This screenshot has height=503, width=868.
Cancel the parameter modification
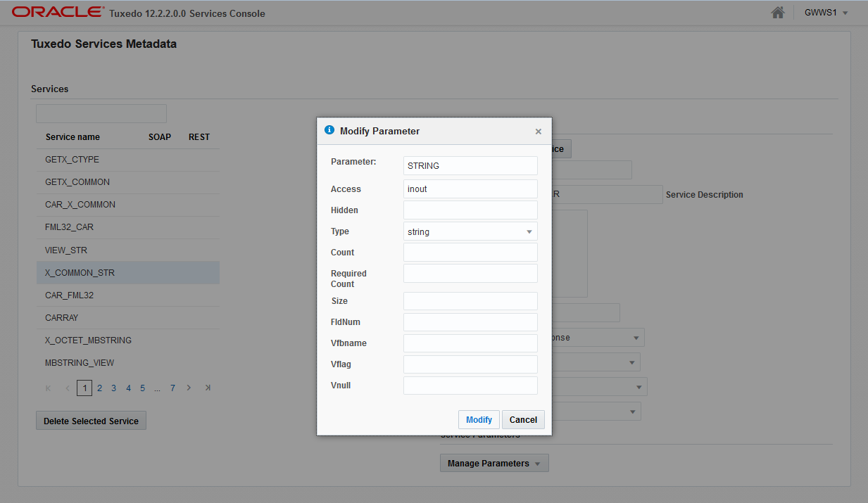coord(523,419)
